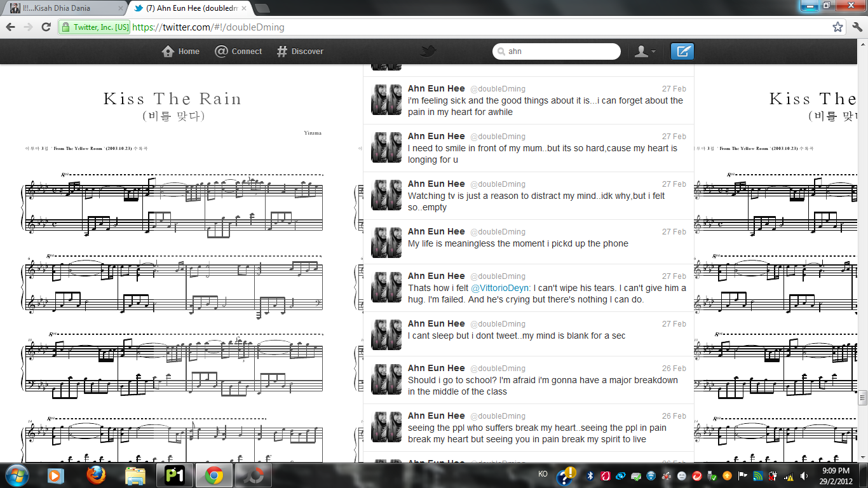Open the profile account dropdown menu
868x488 pixels.
pos(644,51)
